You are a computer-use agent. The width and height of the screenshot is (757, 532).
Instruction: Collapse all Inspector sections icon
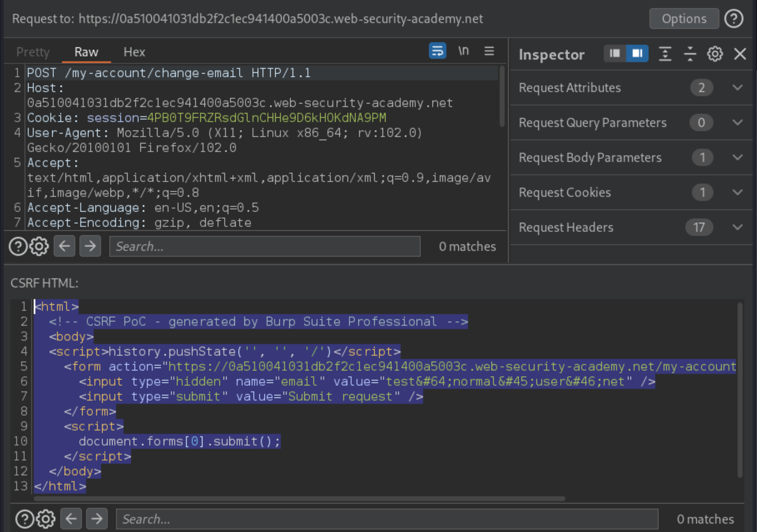[x=690, y=53]
